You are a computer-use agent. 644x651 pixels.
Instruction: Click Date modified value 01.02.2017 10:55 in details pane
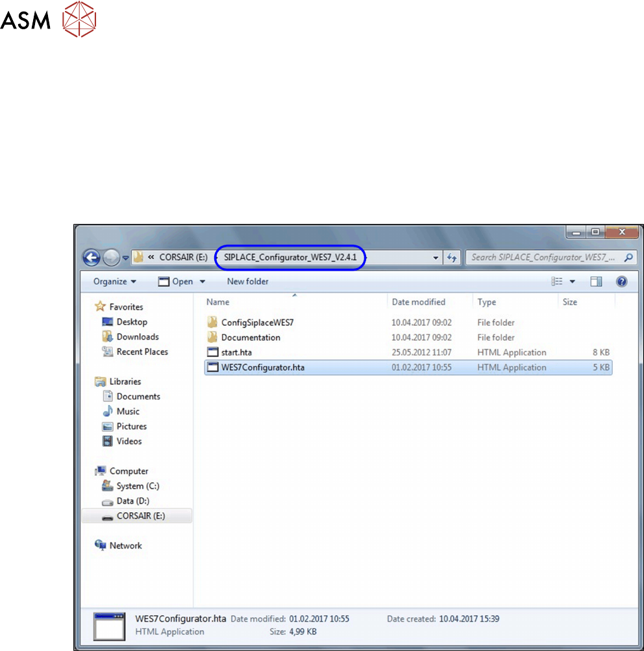319,619
